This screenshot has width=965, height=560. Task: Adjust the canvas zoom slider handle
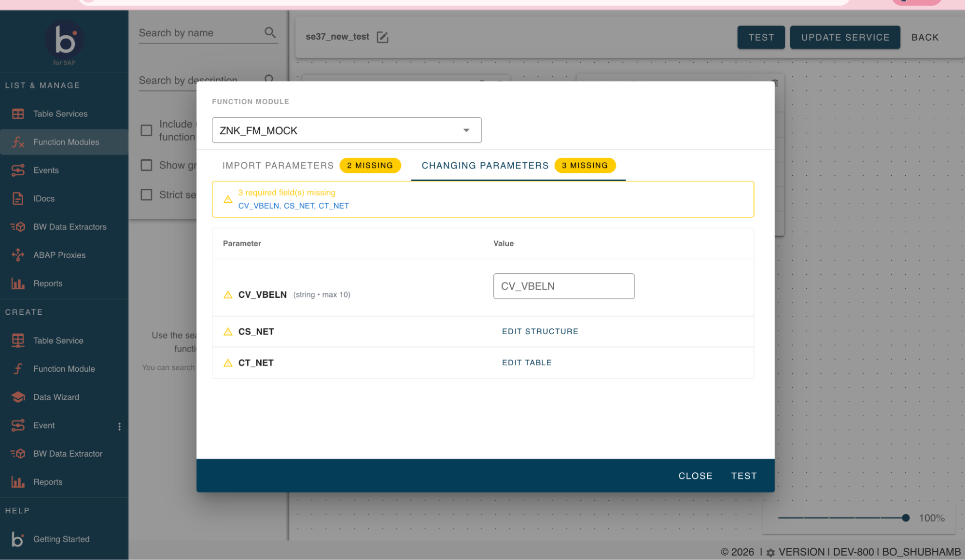coord(905,518)
